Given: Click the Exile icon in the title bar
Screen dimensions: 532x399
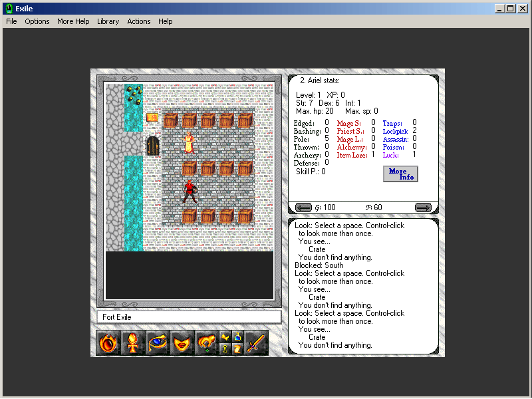Looking at the screenshot, I should pyautogui.click(x=9, y=9).
